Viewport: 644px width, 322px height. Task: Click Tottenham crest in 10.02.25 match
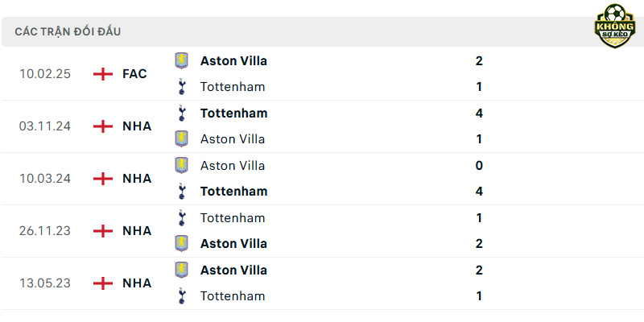(x=182, y=87)
